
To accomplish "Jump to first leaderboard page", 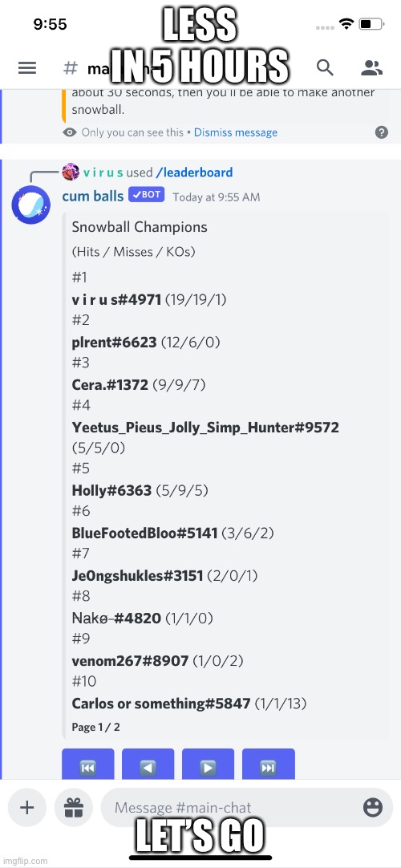I will click(x=88, y=765).
